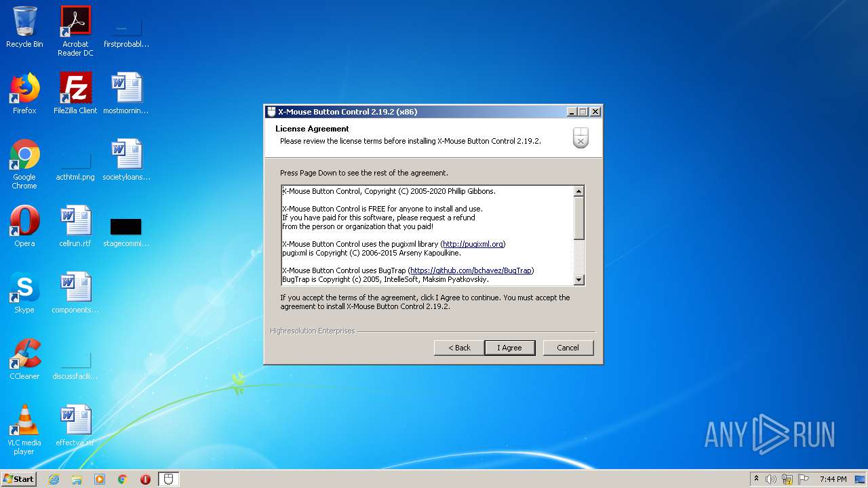Select the effectva.rtf document icon
The width and height of the screenshot is (868, 488).
tap(75, 426)
